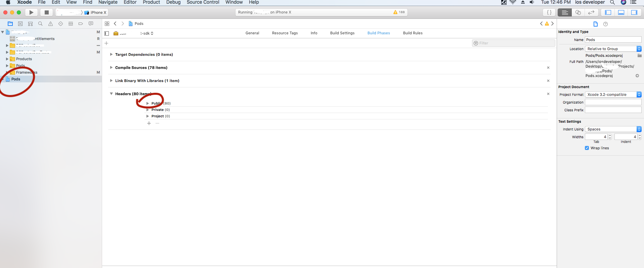Switch to the Standard editor
This screenshot has width=644, height=268.
[x=565, y=12]
